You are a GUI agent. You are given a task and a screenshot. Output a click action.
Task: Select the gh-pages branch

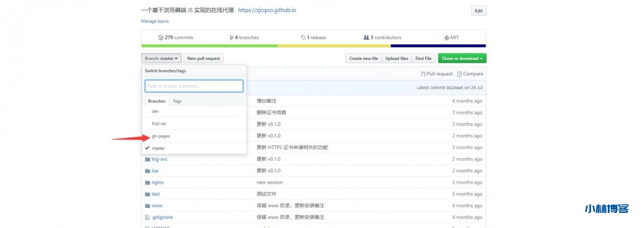(x=194, y=136)
